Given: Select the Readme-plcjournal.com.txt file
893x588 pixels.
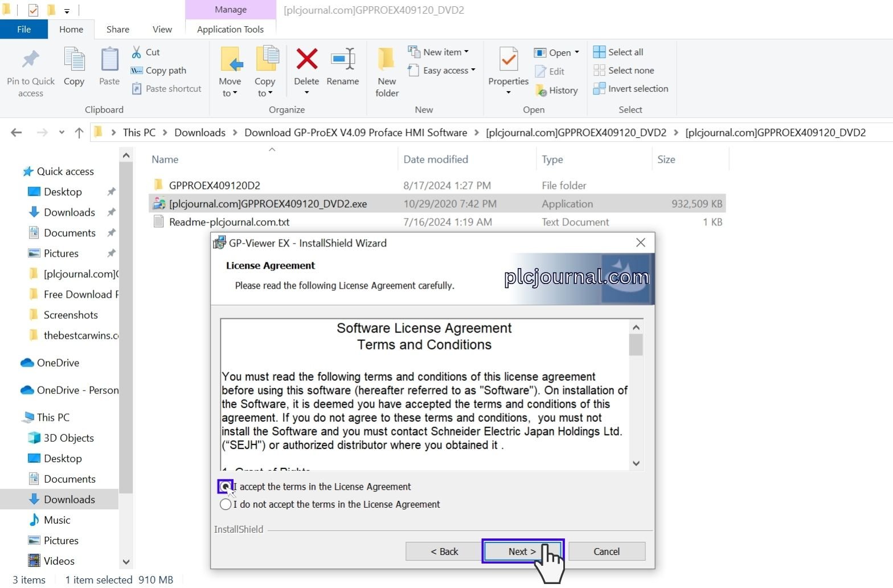Looking at the screenshot, I should coord(229,222).
